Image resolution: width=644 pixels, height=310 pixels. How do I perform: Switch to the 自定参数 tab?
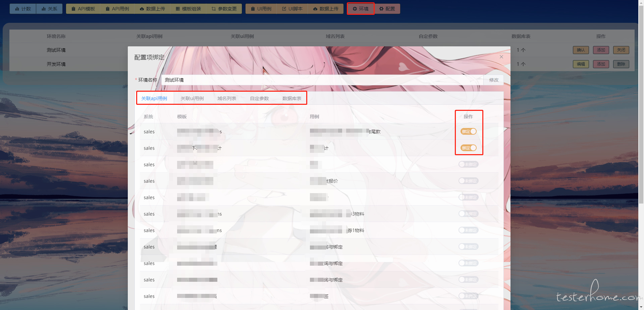coord(259,98)
